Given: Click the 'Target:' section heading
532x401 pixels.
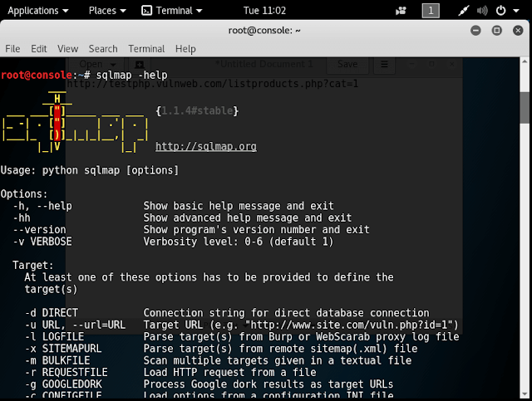Looking at the screenshot, I should (x=33, y=265).
